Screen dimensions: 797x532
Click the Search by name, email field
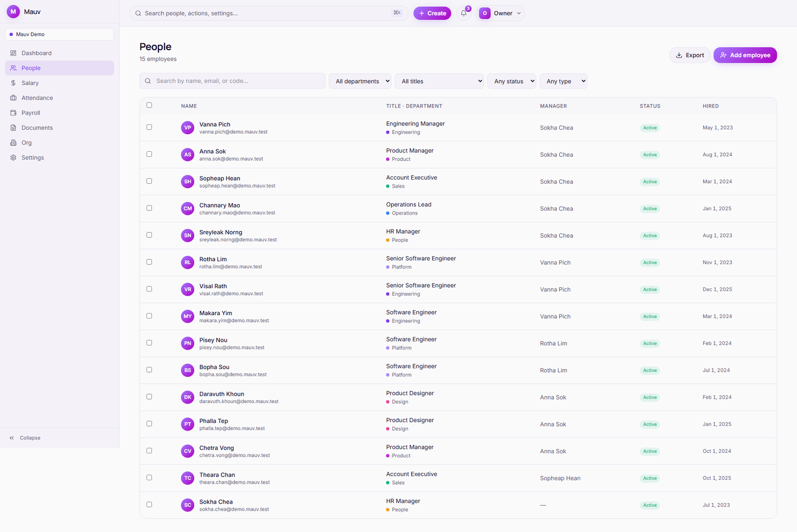coord(232,81)
